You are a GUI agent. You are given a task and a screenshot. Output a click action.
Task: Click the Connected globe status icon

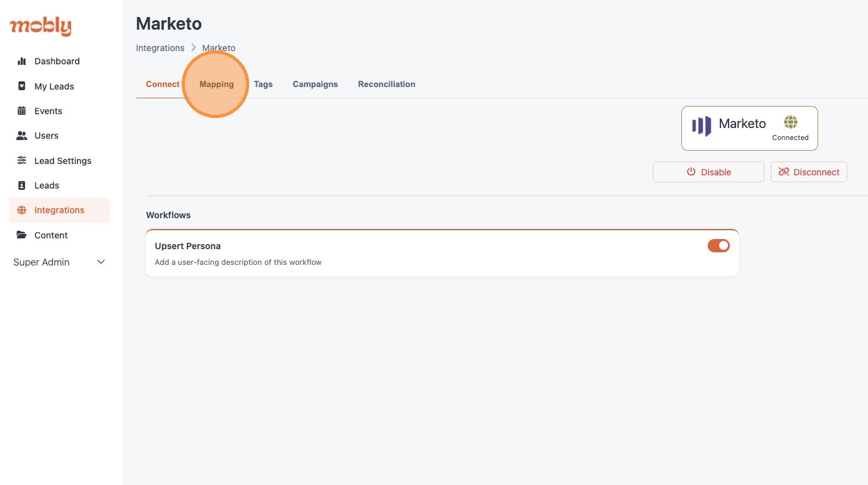[x=790, y=122]
